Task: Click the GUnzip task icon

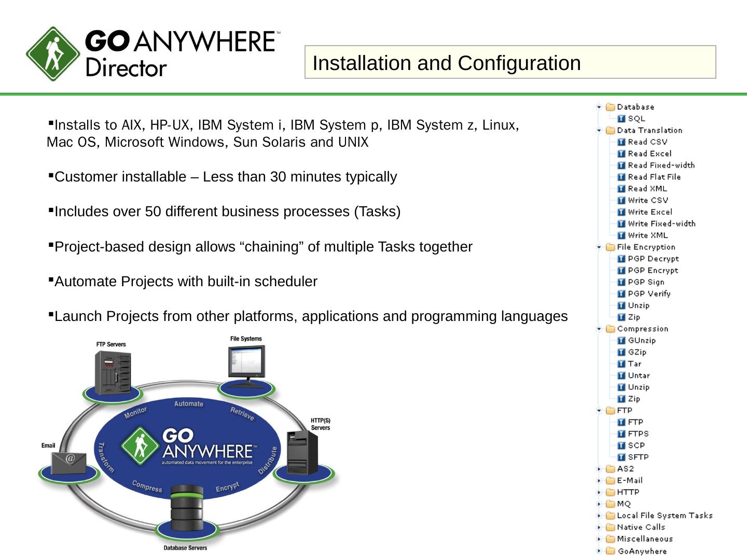Action: 621,341
